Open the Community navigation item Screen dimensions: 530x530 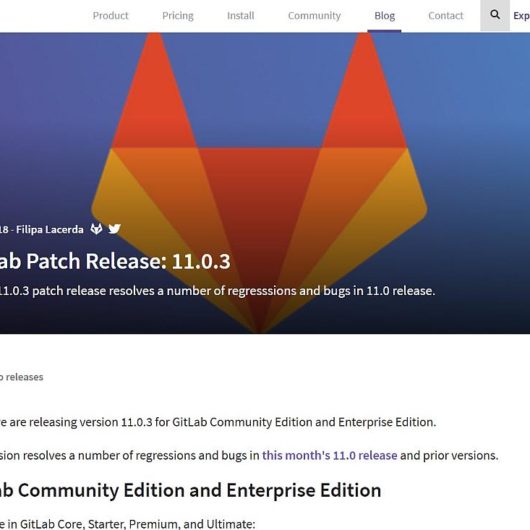pos(314,16)
